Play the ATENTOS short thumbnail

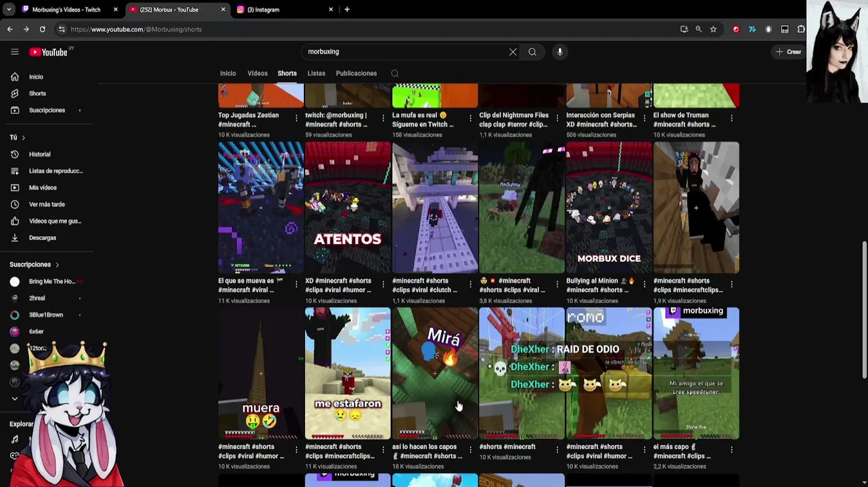point(348,208)
